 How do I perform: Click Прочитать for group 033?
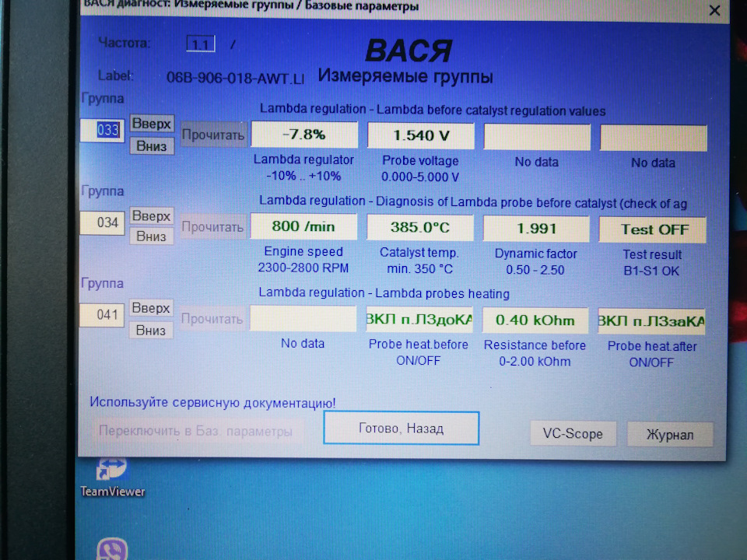pyautogui.click(x=213, y=135)
